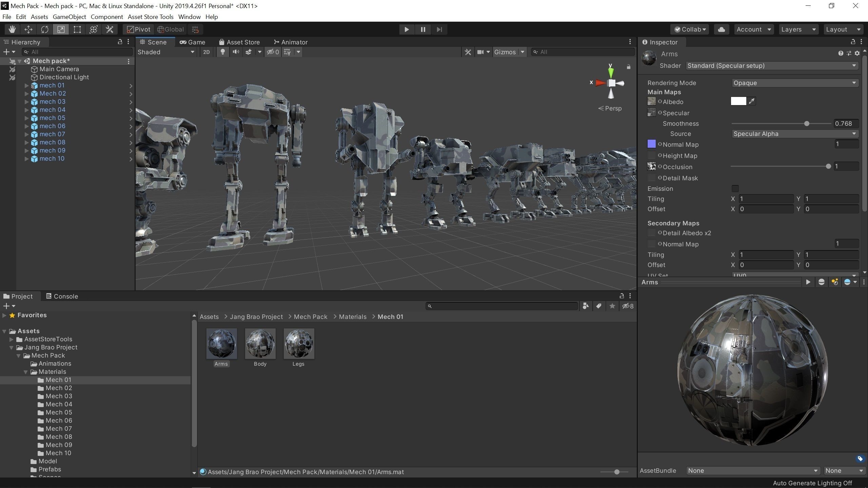Image resolution: width=868 pixels, height=488 pixels.
Task: Open material settings gear icon
Action: [x=857, y=53]
